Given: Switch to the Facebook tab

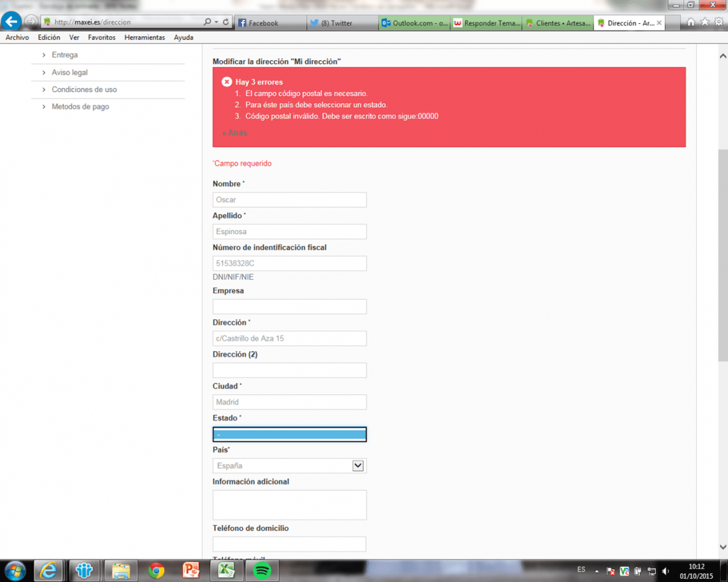Looking at the screenshot, I should tap(271, 22).
